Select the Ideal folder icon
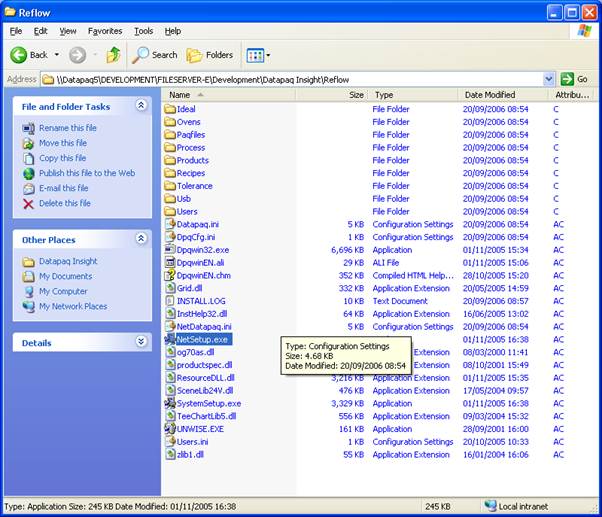Screen dimensions: 602x517 tap(170, 109)
